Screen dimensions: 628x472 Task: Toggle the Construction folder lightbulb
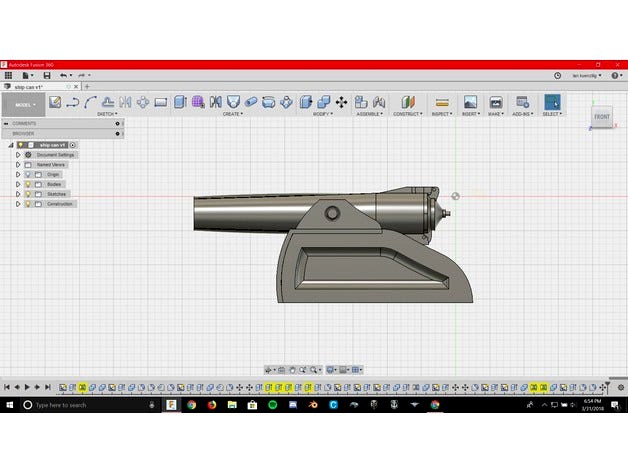pos(27,204)
